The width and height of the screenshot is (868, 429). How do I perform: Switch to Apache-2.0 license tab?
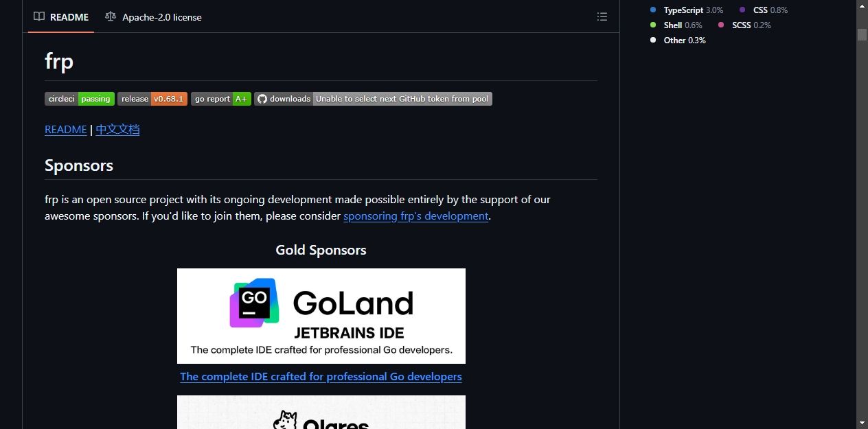tap(153, 16)
